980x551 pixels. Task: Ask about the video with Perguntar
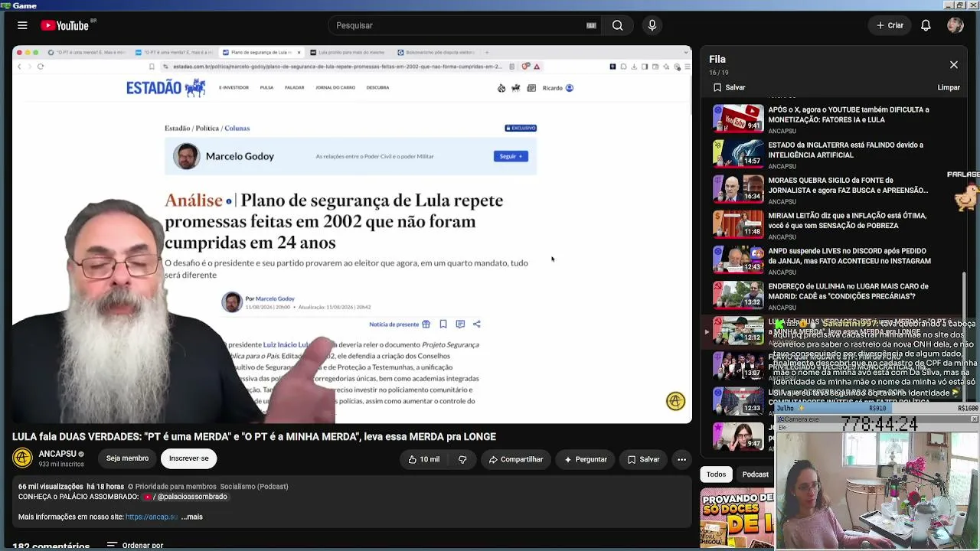(x=586, y=459)
